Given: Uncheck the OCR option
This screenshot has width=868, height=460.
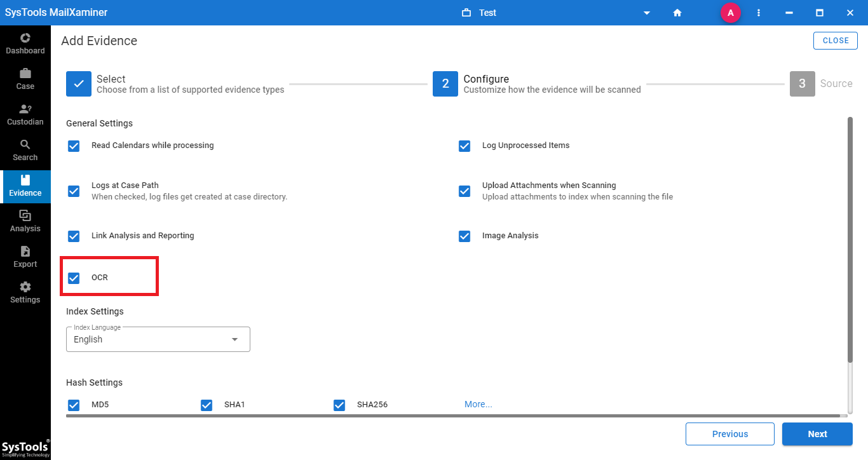Looking at the screenshot, I should click(74, 278).
